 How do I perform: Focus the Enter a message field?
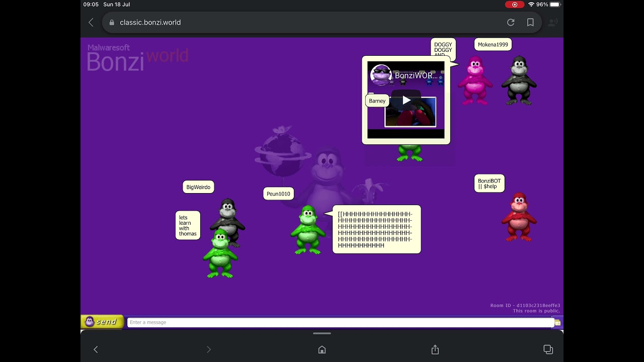click(341, 322)
